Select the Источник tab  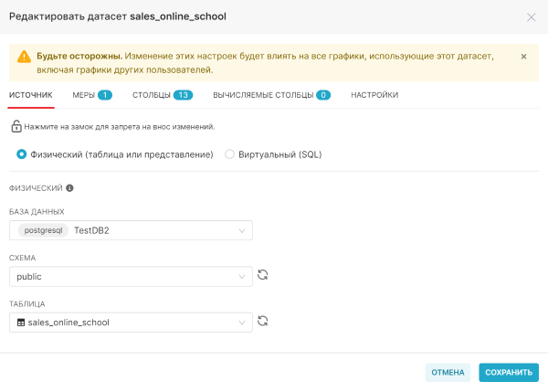[x=31, y=95]
